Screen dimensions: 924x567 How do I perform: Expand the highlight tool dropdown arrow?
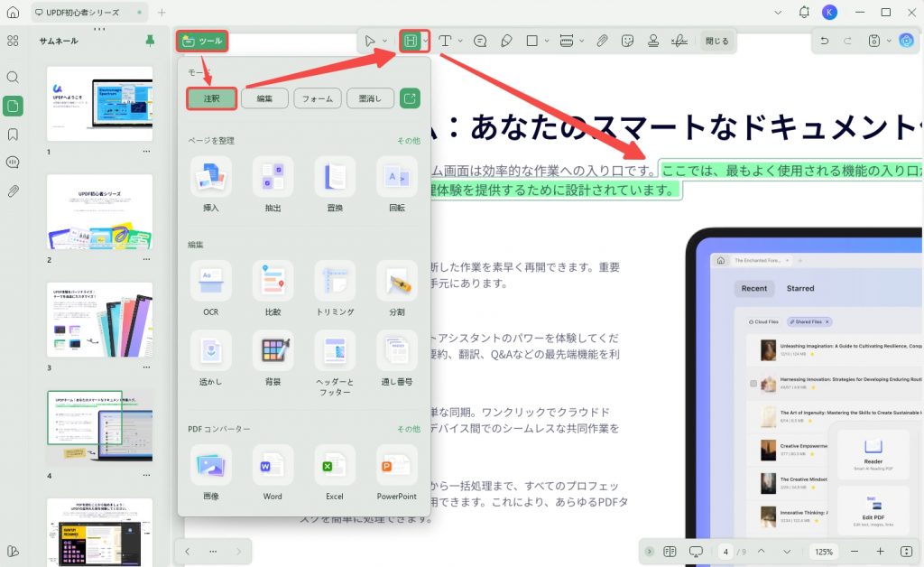coord(425,41)
